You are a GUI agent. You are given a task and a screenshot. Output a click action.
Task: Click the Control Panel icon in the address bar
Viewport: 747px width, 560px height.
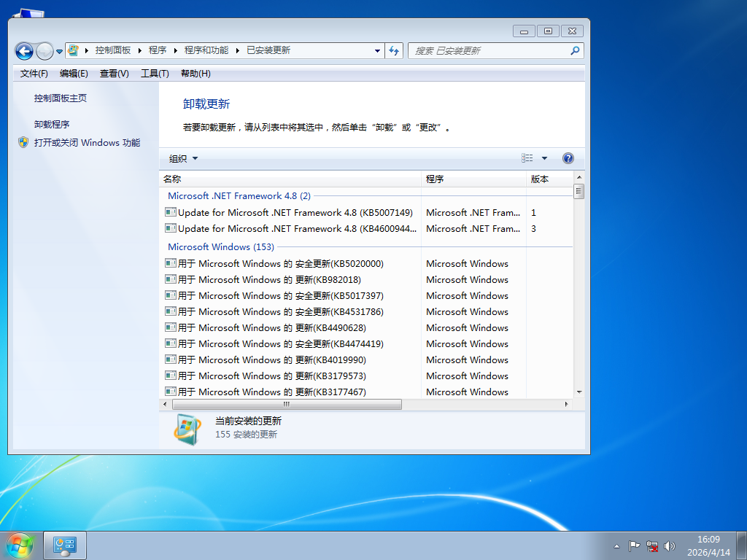tap(72, 50)
